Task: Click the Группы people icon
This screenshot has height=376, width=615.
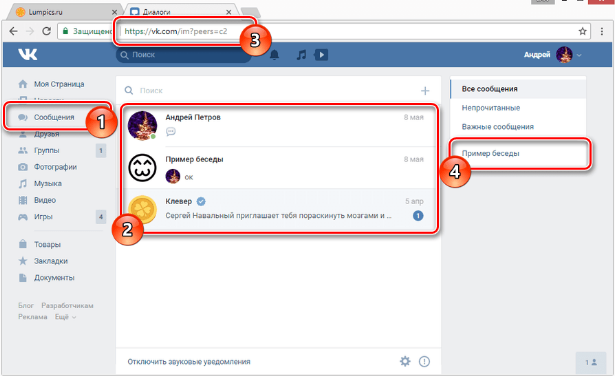Action: pyautogui.click(x=23, y=150)
